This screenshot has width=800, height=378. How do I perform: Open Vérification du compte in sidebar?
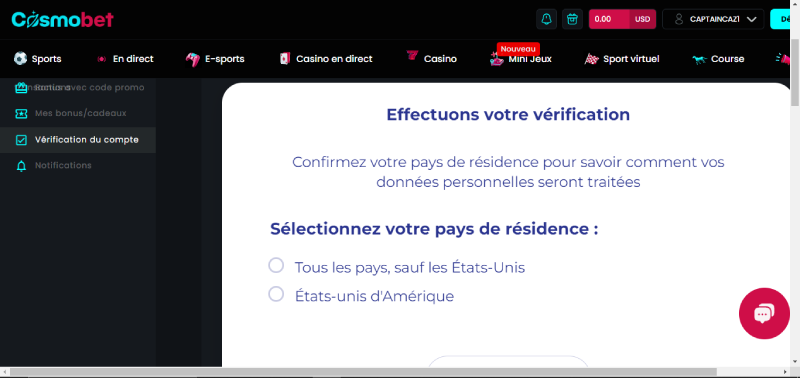pos(78,140)
